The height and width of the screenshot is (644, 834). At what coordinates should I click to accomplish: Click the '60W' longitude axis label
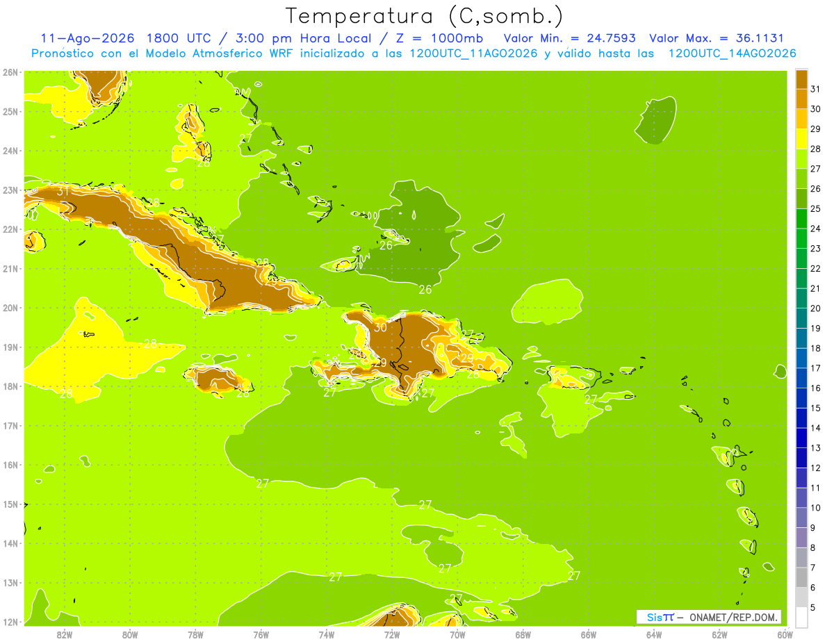(785, 634)
